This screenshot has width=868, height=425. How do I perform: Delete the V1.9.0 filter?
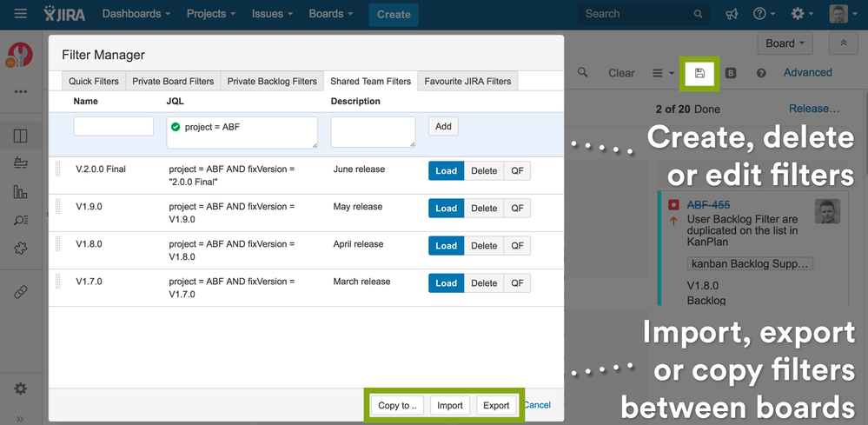click(484, 208)
